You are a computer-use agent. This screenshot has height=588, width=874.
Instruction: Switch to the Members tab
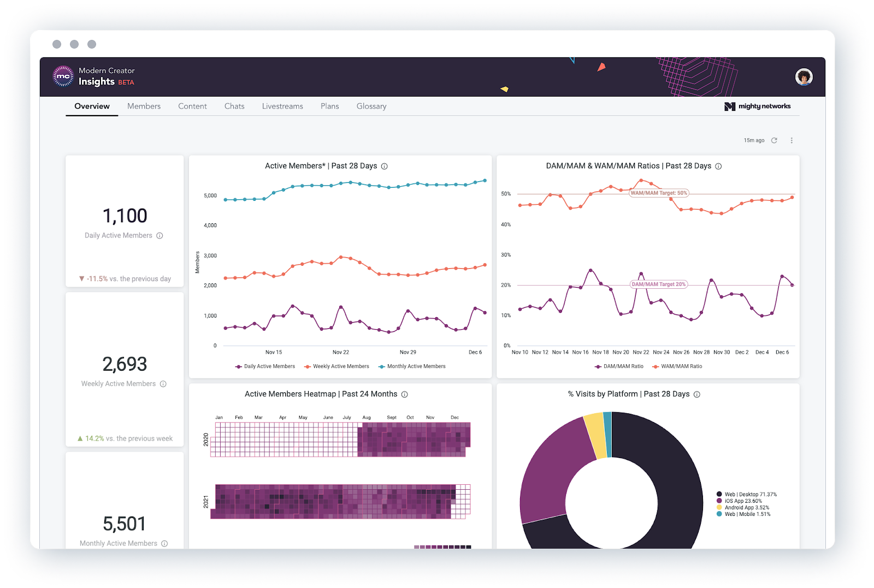(144, 106)
